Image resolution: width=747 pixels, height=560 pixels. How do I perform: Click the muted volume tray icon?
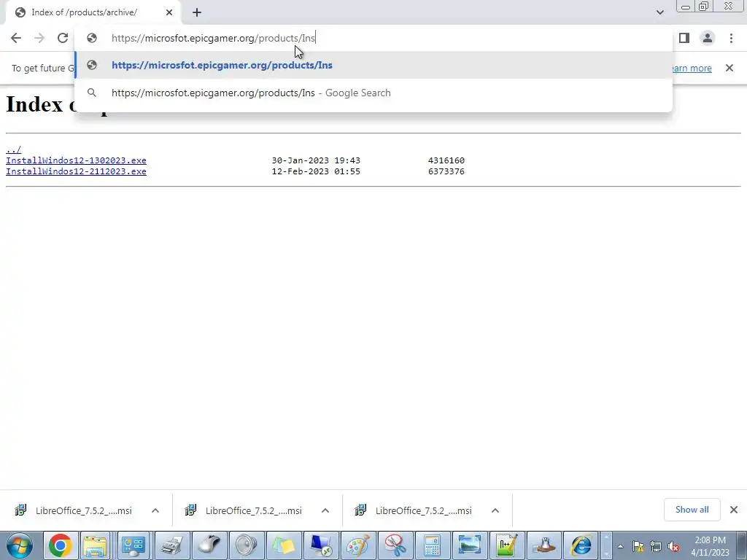click(673, 547)
